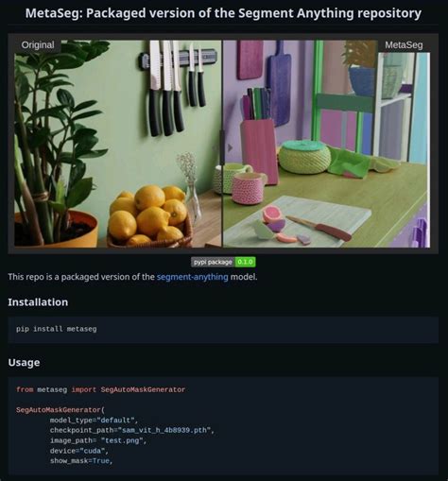Screen dimensions: 448x481
Task: Click the left arrow on the comparison slider
Action: 215,147
